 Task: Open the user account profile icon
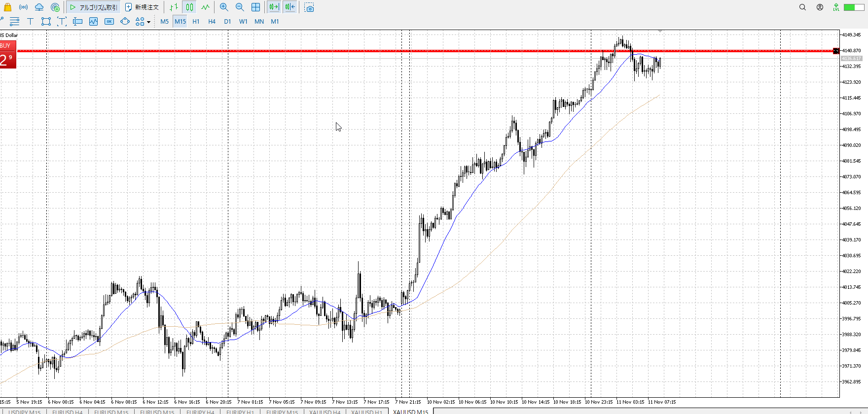pyautogui.click(x=820, y=7)
